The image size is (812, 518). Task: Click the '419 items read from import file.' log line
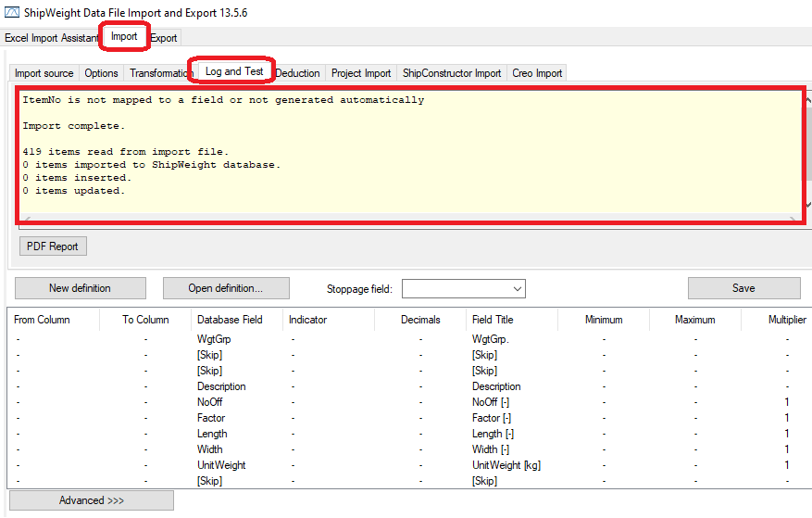click(x=125, y=152)
